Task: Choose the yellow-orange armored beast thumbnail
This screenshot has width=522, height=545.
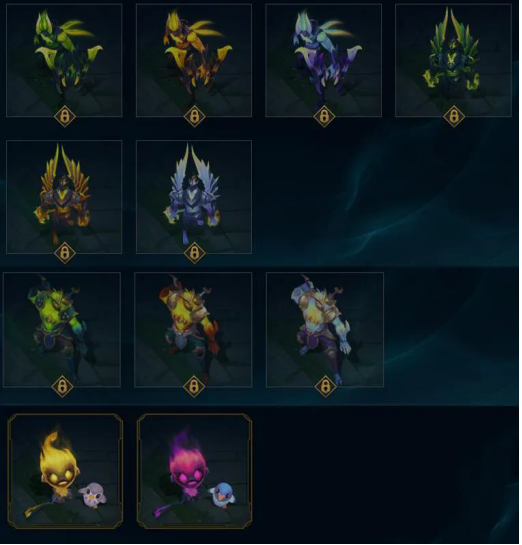Action: (x=193, y=330)
